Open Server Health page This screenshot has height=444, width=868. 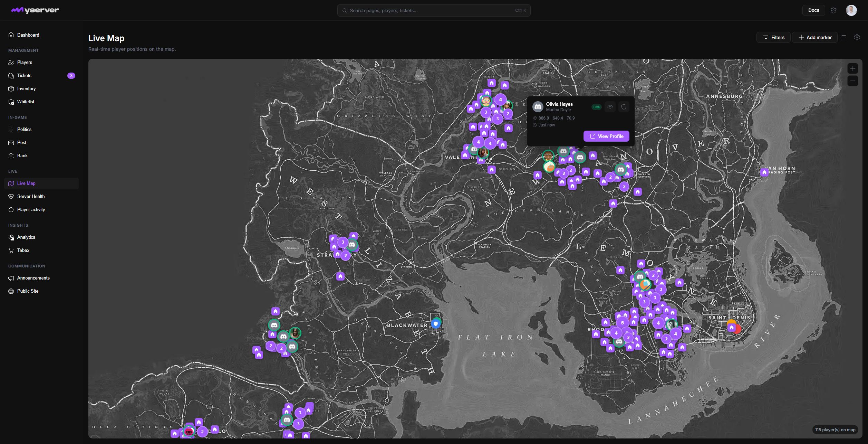[x=41, y=196]
